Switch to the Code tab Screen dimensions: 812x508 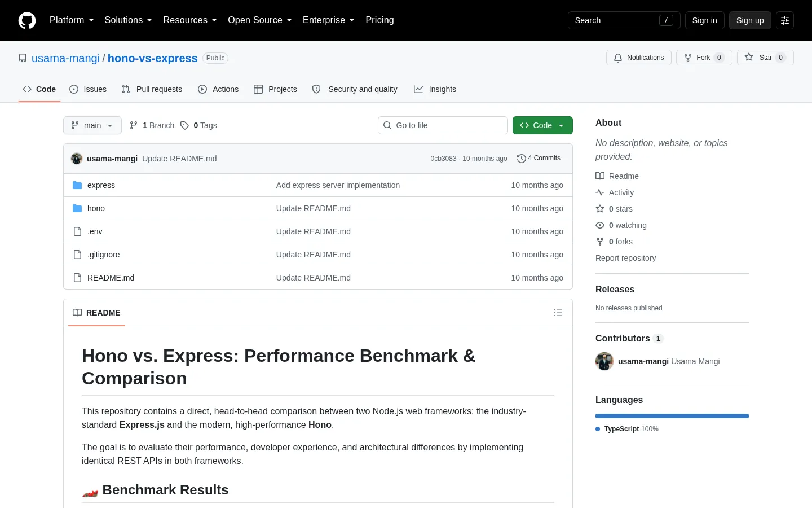[x=39, y=89]
